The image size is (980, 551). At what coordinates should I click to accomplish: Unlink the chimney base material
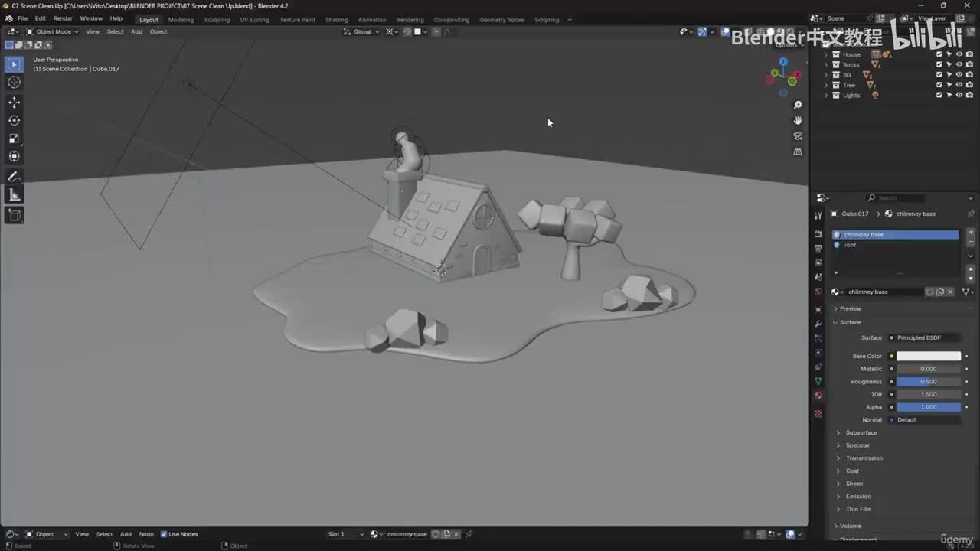click(x=951, y=292)
